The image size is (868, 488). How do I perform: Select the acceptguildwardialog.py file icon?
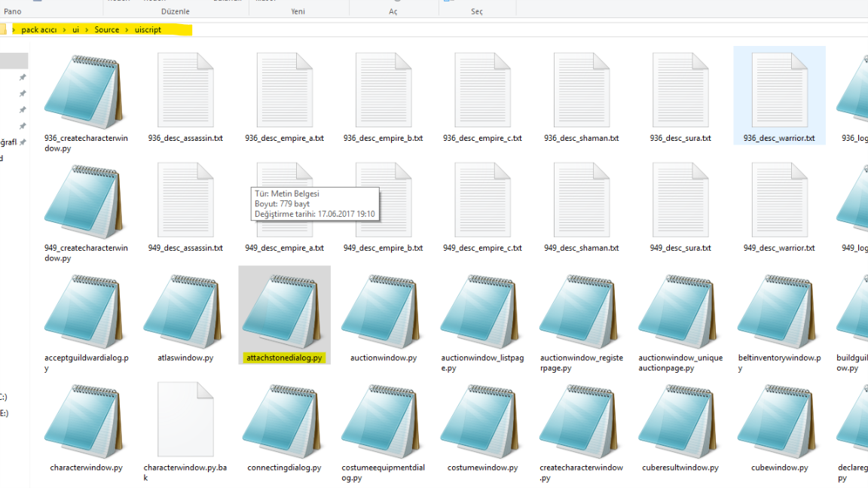click(84, 312)
